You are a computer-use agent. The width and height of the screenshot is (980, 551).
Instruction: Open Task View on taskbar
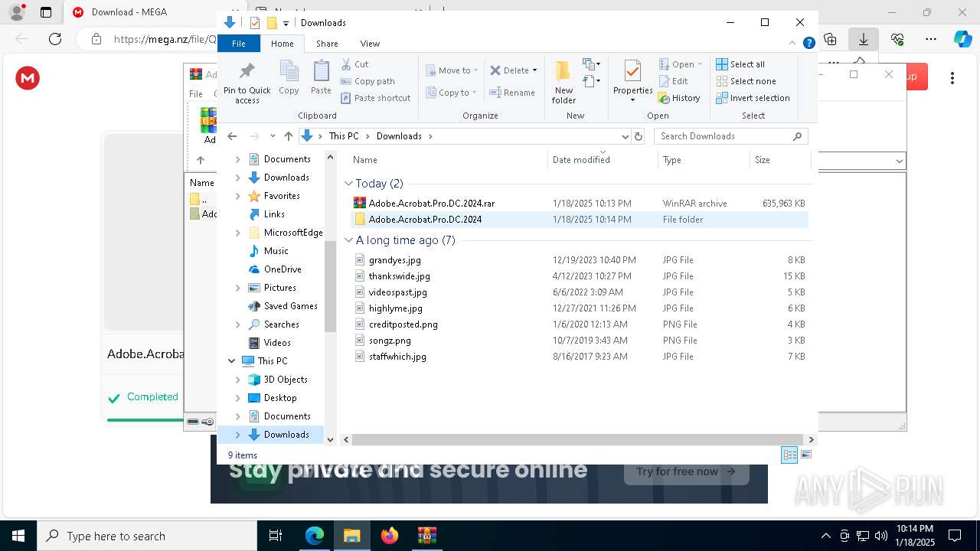coord(276,536)
